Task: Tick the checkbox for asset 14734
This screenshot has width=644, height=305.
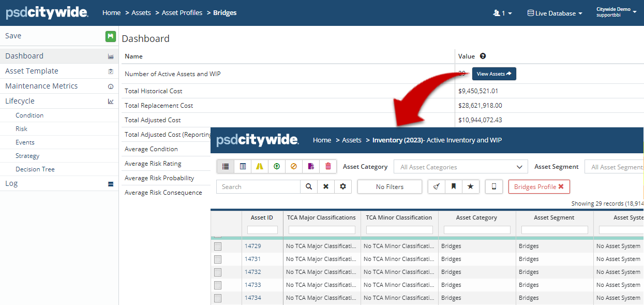Action: point(218,298)
